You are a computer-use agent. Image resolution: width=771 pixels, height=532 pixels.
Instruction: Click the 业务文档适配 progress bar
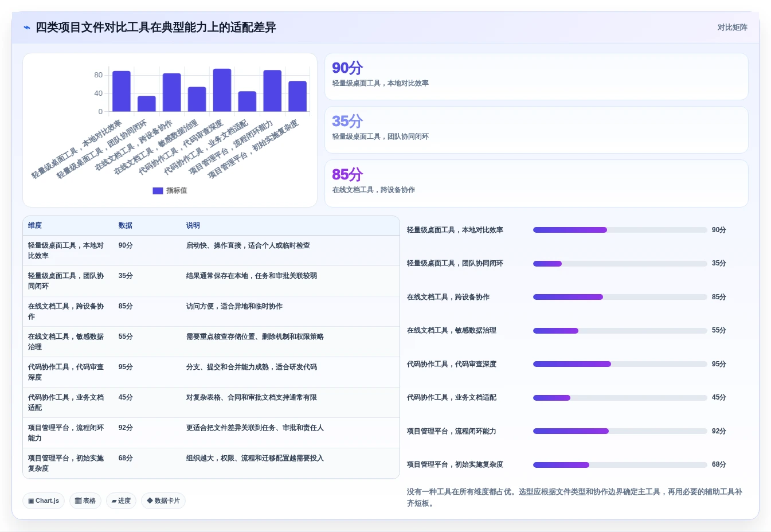point(620,398)
